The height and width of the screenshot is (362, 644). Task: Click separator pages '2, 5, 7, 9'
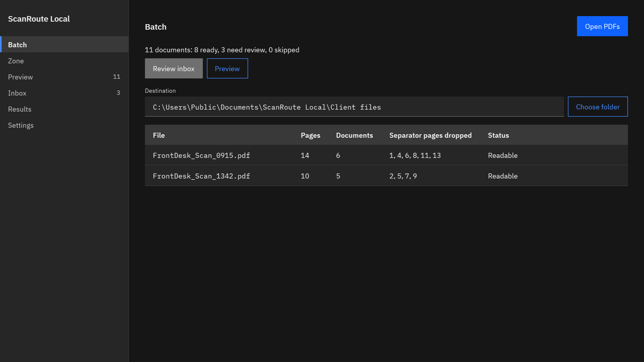403,176
